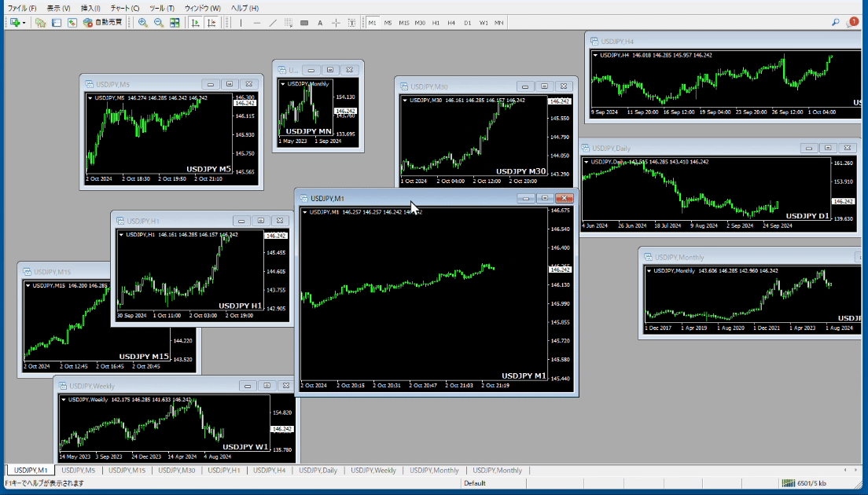Select the USDJPY,M30 bottom tab

[177, 471]
